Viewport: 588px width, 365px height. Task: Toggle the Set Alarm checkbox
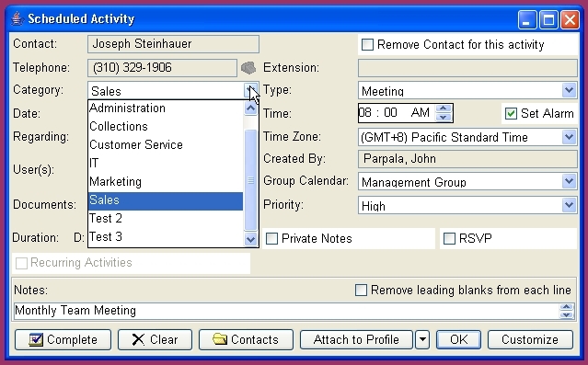511,114
